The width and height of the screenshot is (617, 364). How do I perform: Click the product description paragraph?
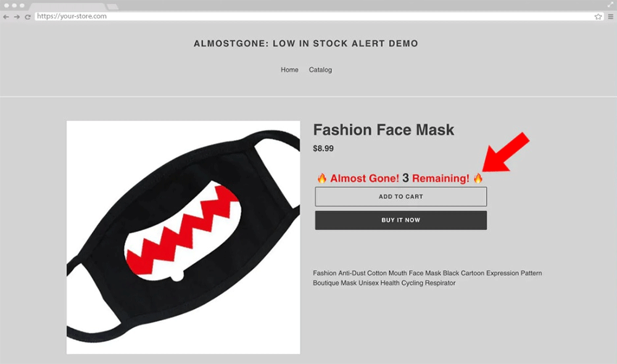pos(427,278)
